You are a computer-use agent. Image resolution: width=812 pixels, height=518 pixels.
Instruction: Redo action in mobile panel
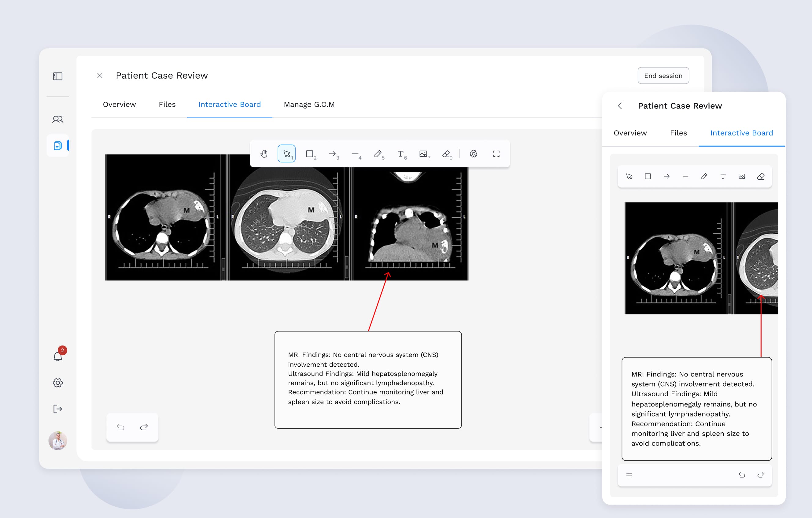point(760,475)
